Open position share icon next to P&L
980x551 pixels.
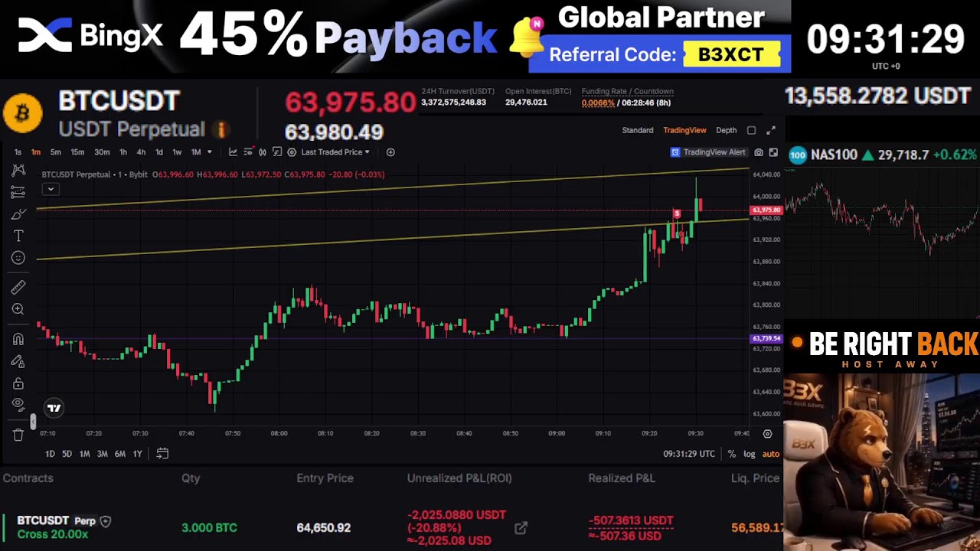521,528
